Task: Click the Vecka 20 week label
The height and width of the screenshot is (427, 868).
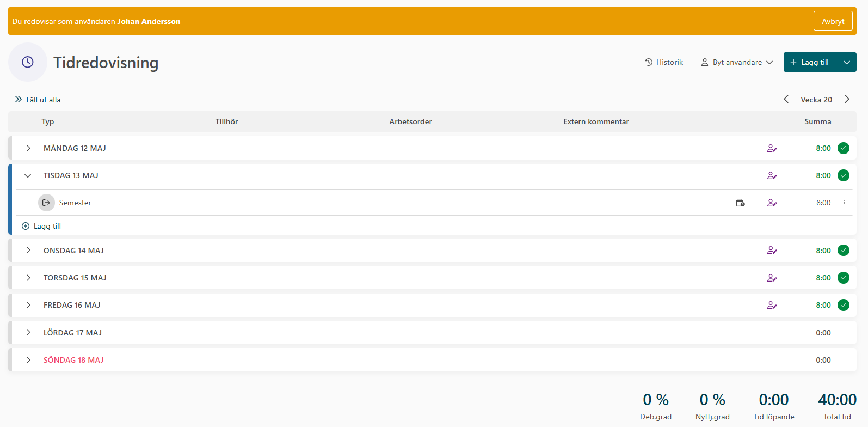Action: click(x=816, y=100)
